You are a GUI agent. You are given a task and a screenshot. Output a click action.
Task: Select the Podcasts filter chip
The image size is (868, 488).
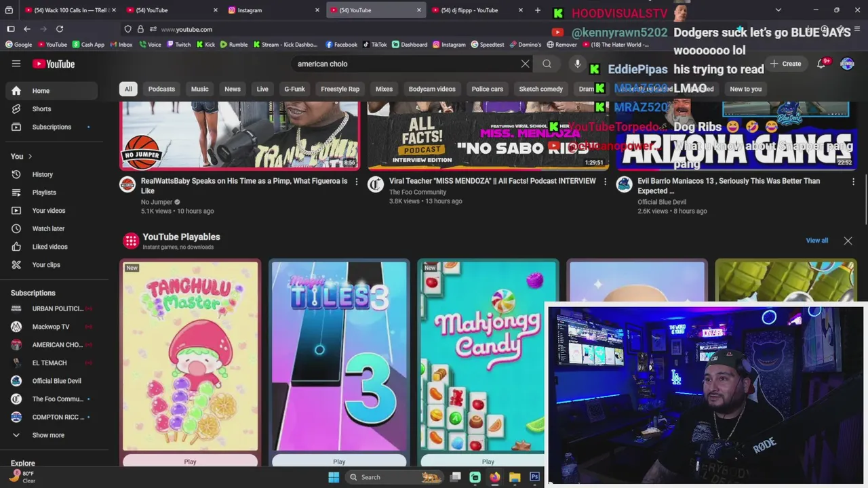tap(161, 89)
